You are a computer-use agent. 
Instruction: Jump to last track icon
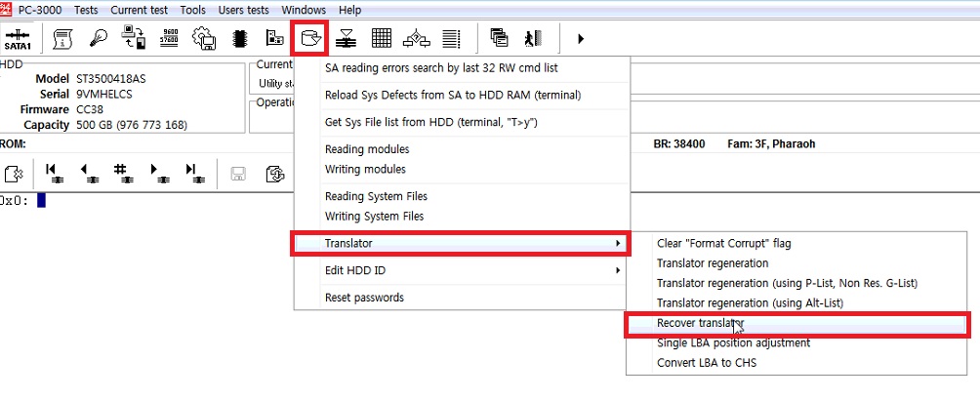click(193, 173)
